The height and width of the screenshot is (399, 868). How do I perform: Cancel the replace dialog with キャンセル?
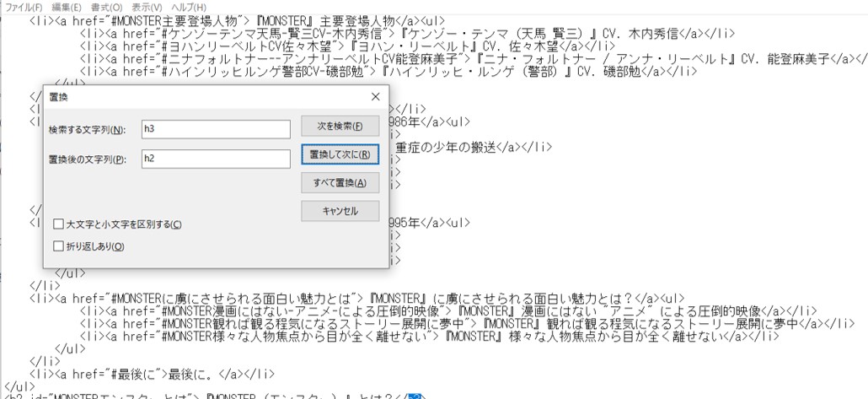click(340, 211)
